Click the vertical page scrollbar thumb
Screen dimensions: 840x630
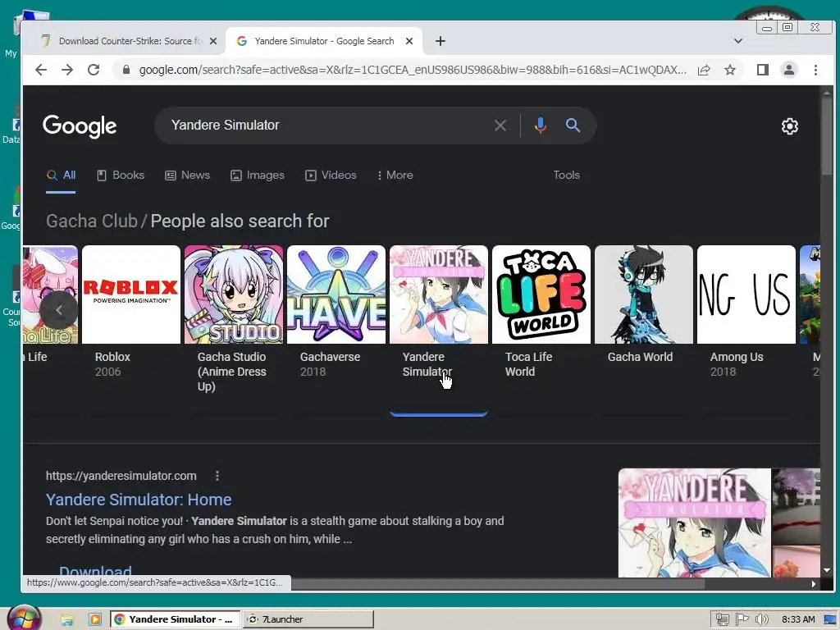[827, 137]
